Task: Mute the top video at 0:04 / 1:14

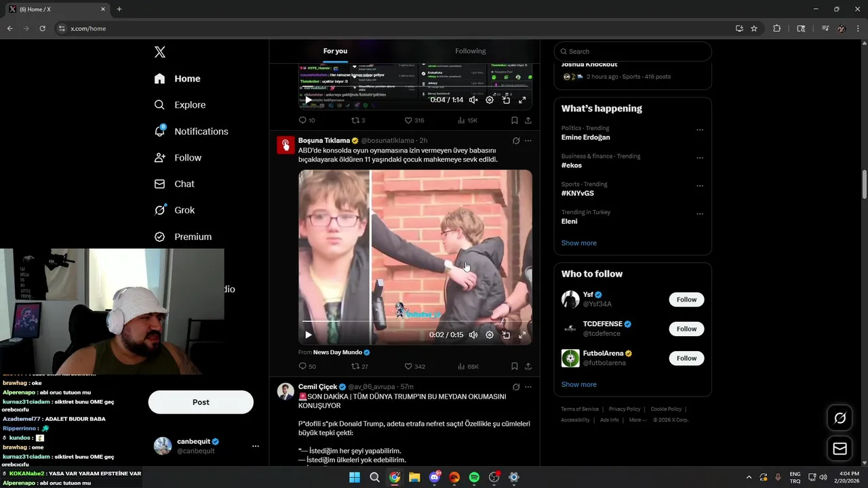Action: [x=473, y=100]
